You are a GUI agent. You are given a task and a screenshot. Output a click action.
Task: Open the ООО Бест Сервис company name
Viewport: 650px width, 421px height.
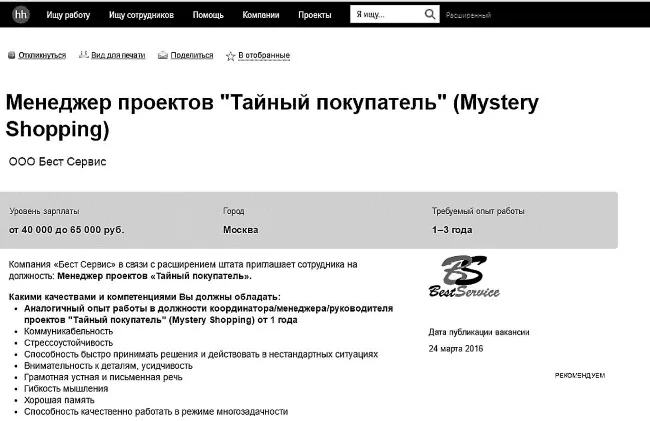58,162
